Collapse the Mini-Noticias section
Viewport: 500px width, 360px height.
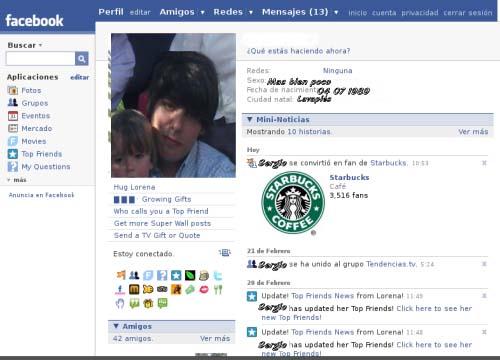tap(250, 119)
